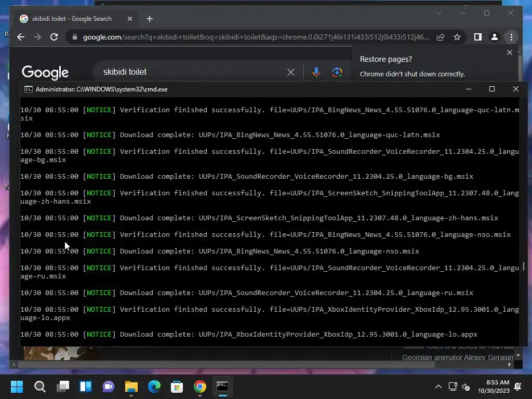Viewport: 532px width, 399px height.
Task: Share this page from address bar
Action: pyautogui.click(x=441, y=37)
